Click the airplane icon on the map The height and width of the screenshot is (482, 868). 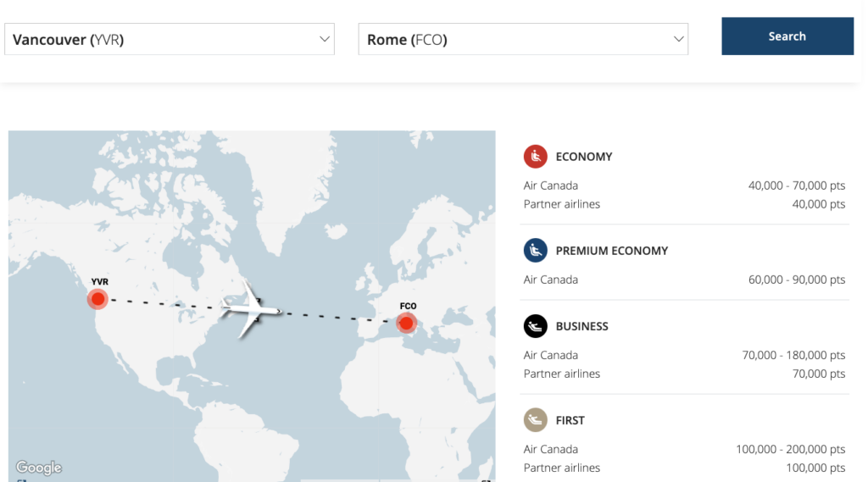[x=248, y=309]
